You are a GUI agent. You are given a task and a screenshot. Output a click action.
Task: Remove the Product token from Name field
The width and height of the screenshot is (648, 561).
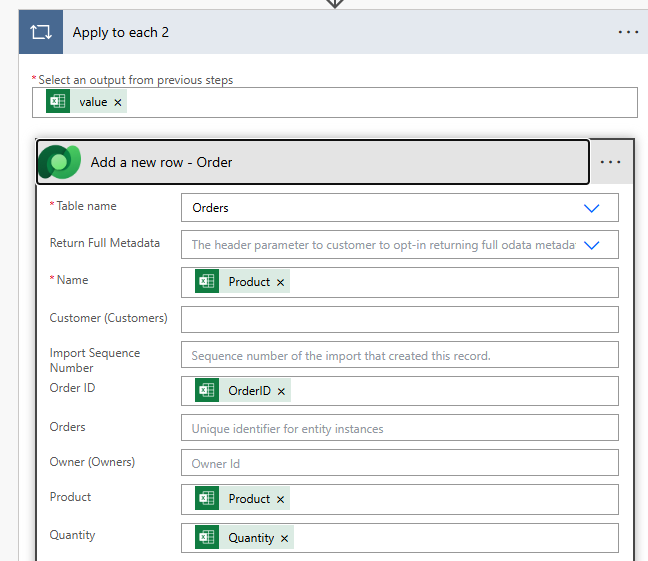coord(281,283)
